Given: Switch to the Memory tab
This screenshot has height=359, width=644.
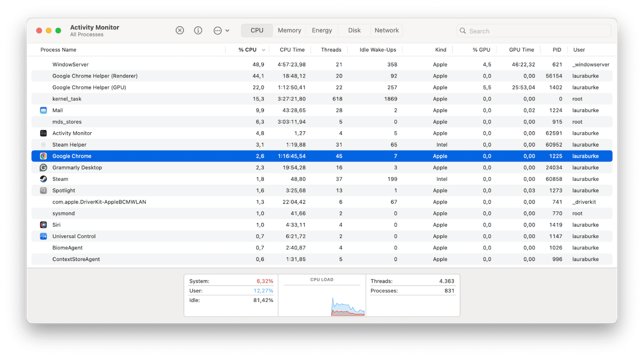Looking at the screenshot, I should 289,30.
